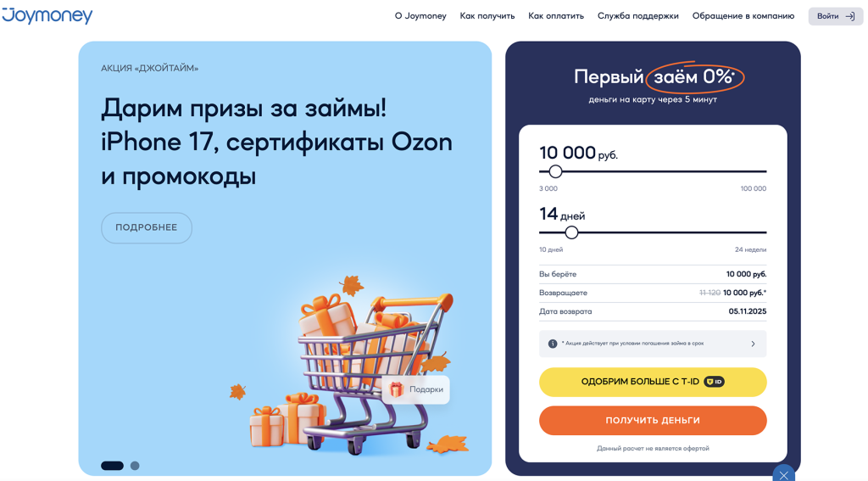Click the info icon in the promo notice
868x481 pixels.
553,344
